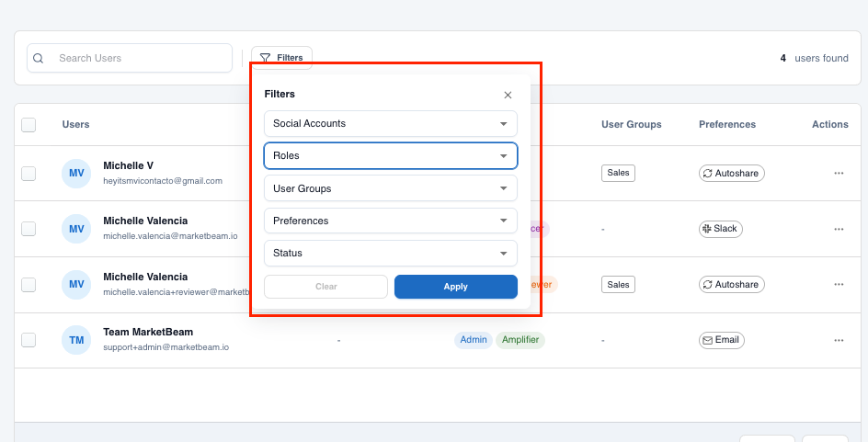868x442 pixels.
Task: Click the Sales group tag for Michelle V
Action: [618, 173]
